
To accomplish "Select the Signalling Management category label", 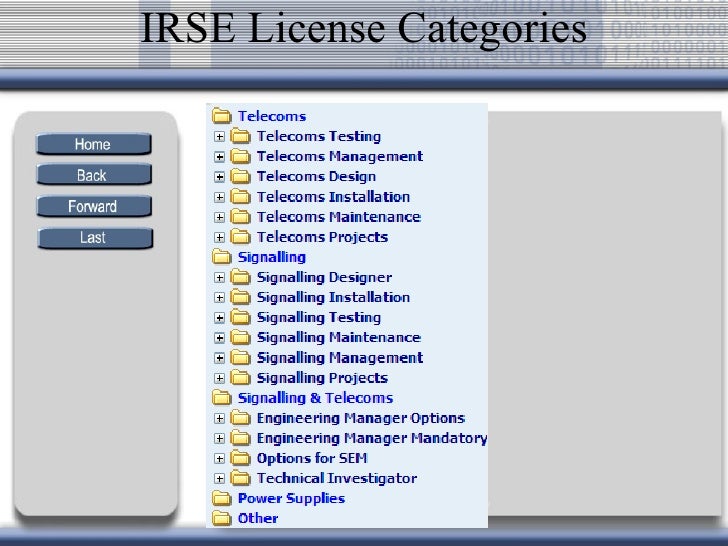I will 339,358.
